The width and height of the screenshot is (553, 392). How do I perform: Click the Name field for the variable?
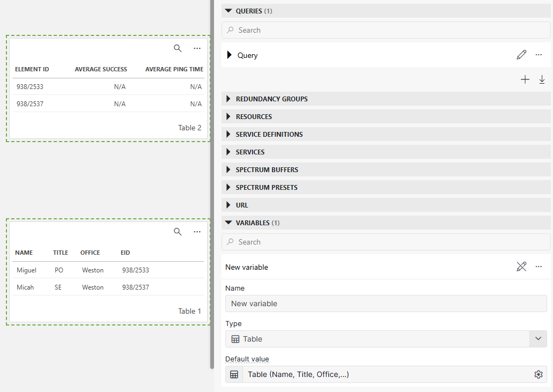(386, 304)
